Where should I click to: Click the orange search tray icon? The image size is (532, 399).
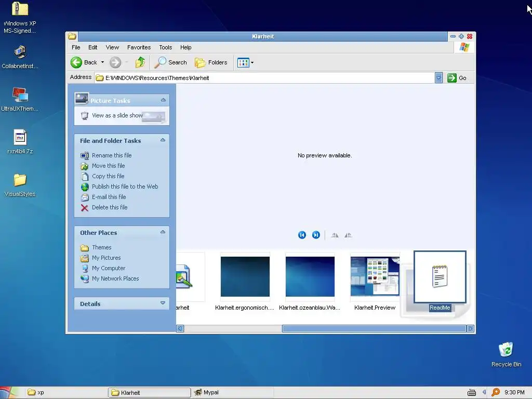point(496,393)
